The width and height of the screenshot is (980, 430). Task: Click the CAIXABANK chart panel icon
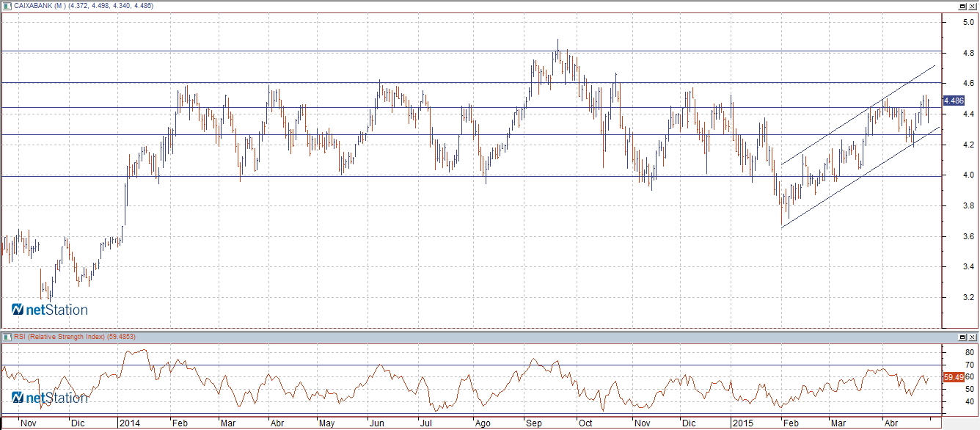[x=7, y=6]
